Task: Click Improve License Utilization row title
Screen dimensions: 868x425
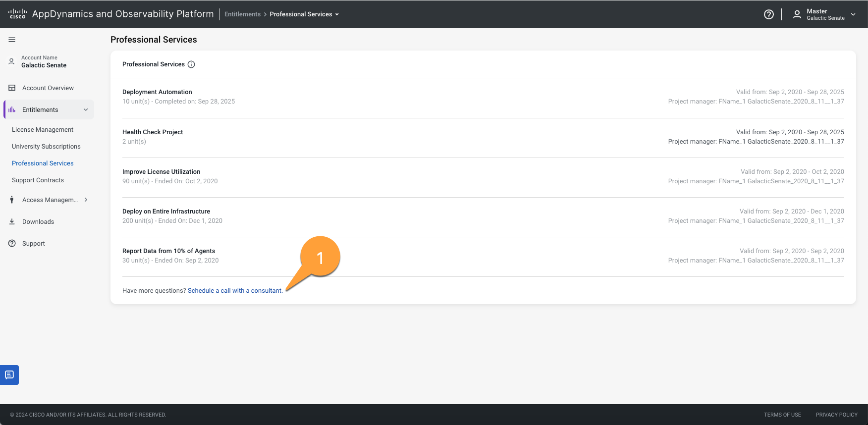Action: [161, 171]
